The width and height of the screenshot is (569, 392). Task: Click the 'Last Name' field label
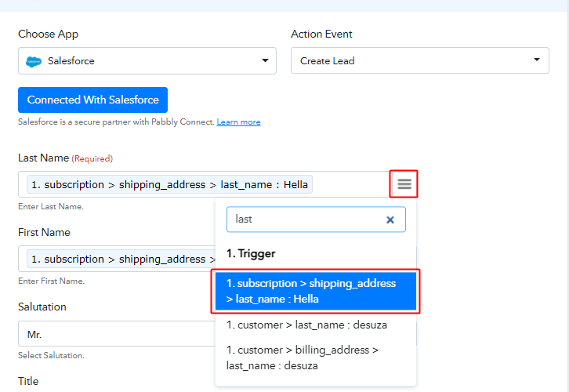pyautogui.click(x=44, y=158)
